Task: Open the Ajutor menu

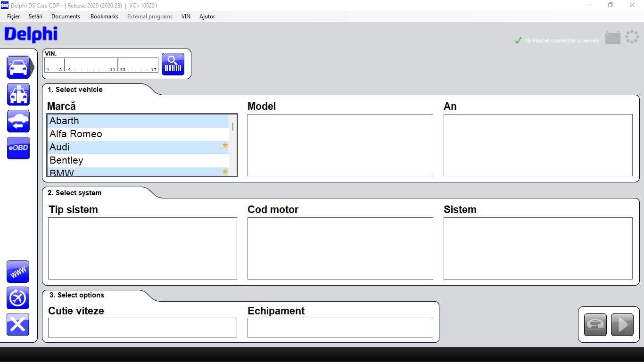Action: click(207, 16)
